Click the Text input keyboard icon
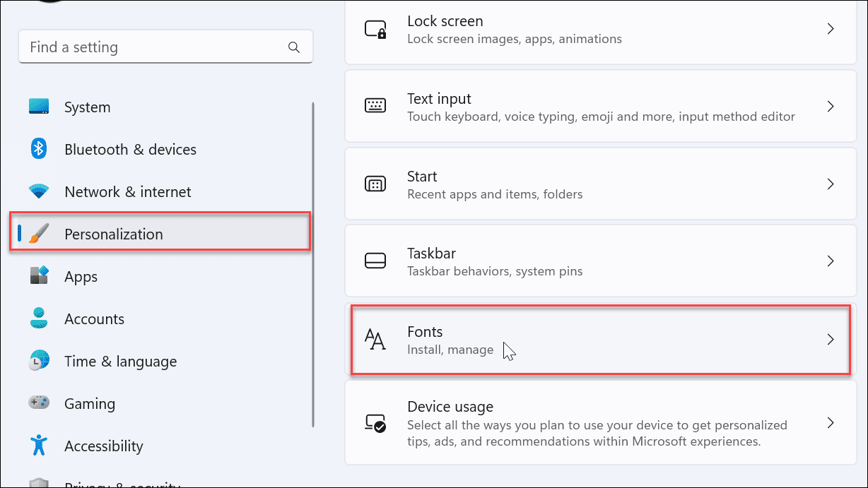 click(x=375, y=106)
